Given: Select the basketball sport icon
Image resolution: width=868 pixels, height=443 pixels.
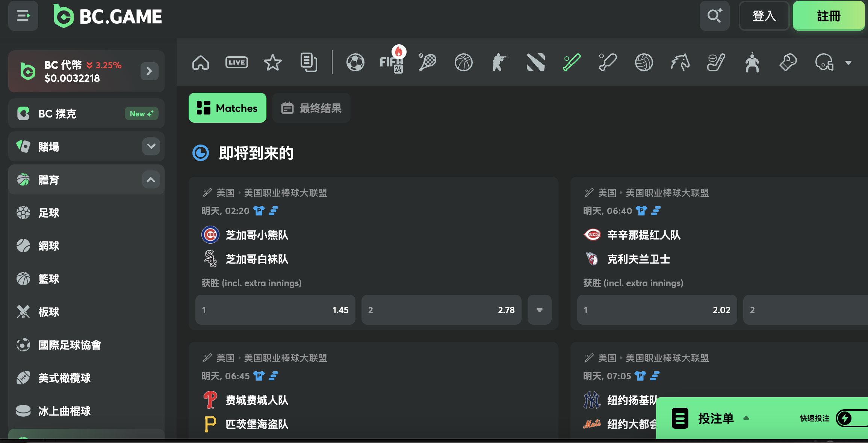Looking at the screenshot, I should point(463,62).
